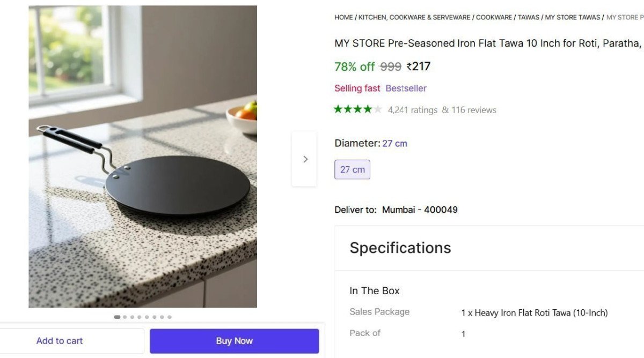Screen dimensions: 644x358
Task: Click the Add to cart button
Action: (x=60, y=340)
